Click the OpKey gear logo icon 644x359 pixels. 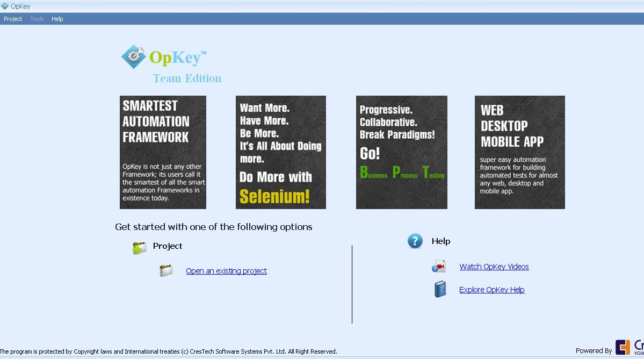(x=134, y=56)
